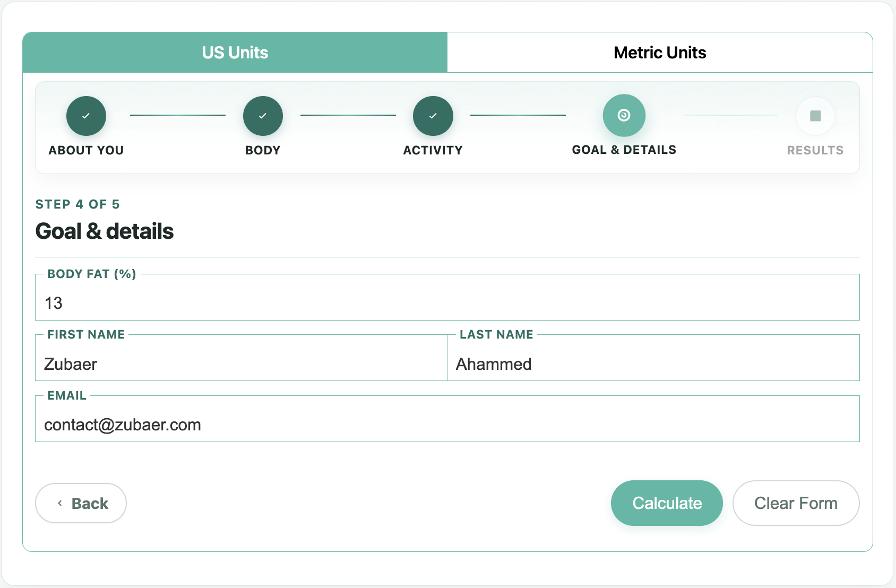Click the Body step checkmark icon
The width and height of the screenshot is (896, 588).
coord(263,116)
